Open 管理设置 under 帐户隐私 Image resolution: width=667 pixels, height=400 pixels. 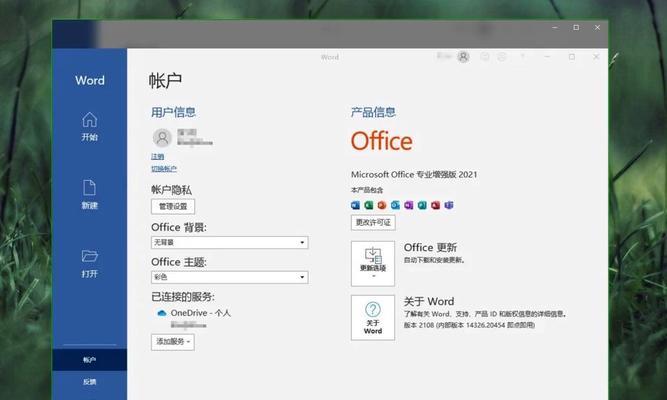click(x=173, y=206)
